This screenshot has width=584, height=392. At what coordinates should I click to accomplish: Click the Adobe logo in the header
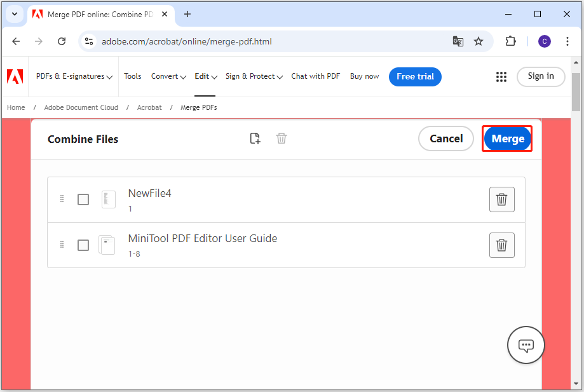[15, 76]
